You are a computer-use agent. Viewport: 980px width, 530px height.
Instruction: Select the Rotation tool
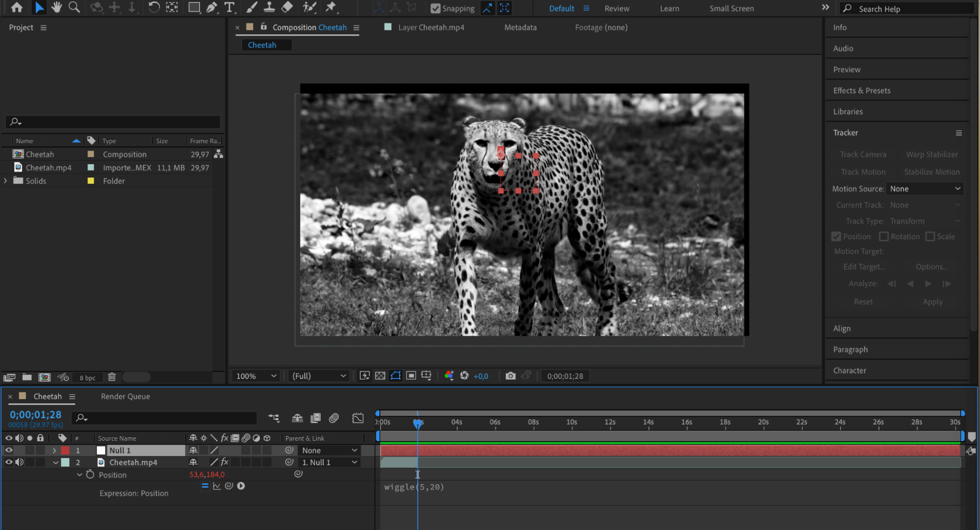(x=154, y=7)
